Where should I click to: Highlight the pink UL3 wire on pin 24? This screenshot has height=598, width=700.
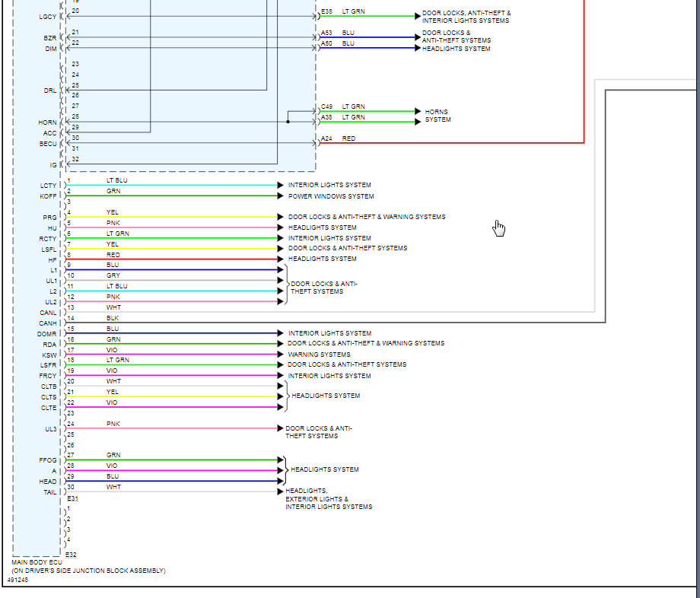coord(172,428)
